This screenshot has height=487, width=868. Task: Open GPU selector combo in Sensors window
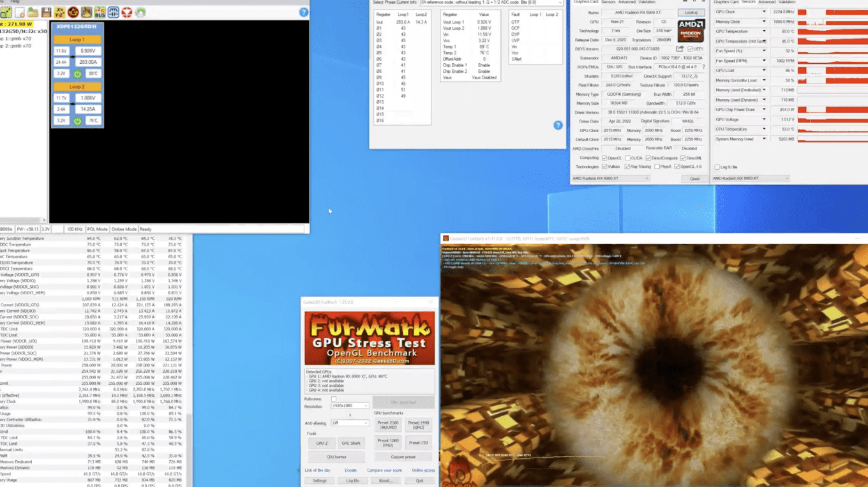point(751,179)
